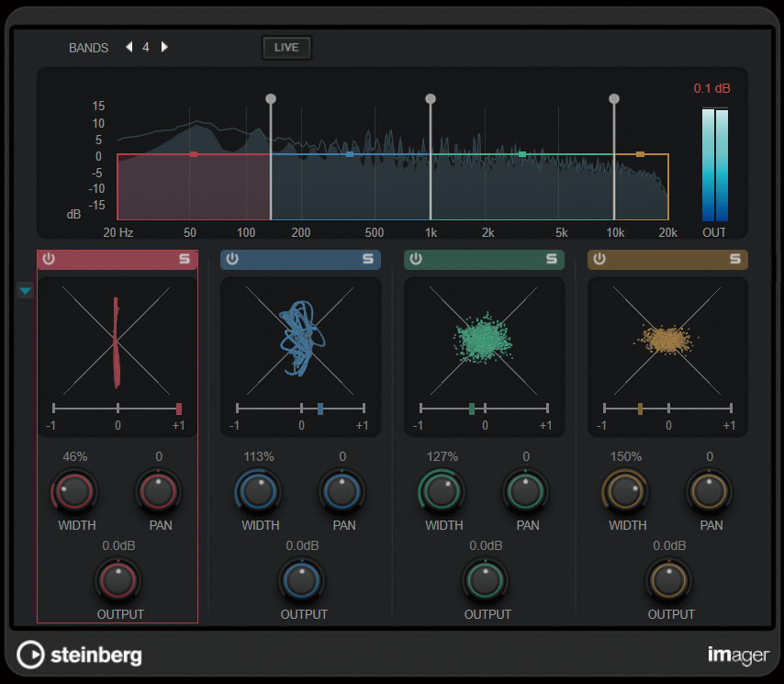Screen dimensions: 784x684
Task: Click the green band OUTPUT knob
Action: 485,580
